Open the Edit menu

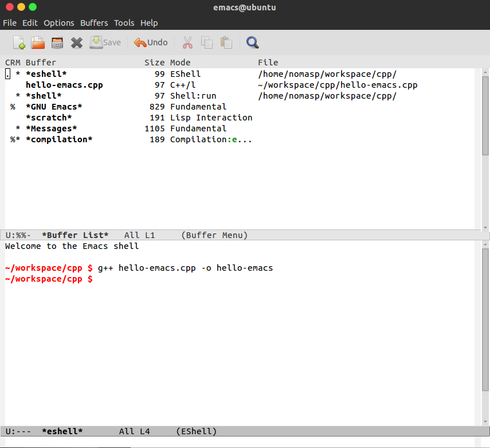pos(30,23)
